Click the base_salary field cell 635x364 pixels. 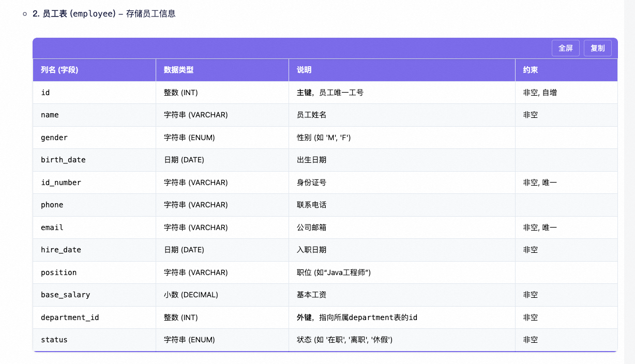[x=94, y=295]
